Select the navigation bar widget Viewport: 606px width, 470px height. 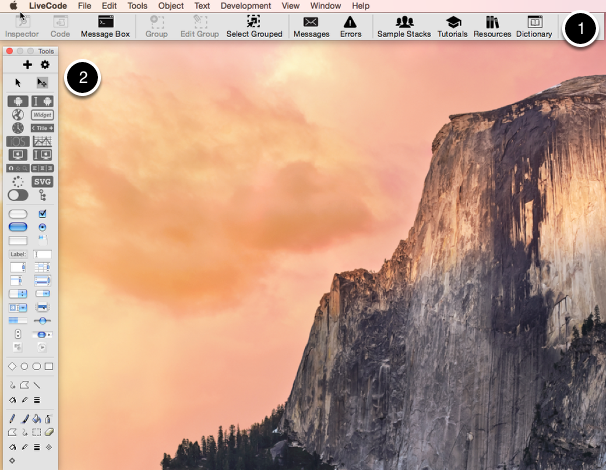(x=18, y=168)
